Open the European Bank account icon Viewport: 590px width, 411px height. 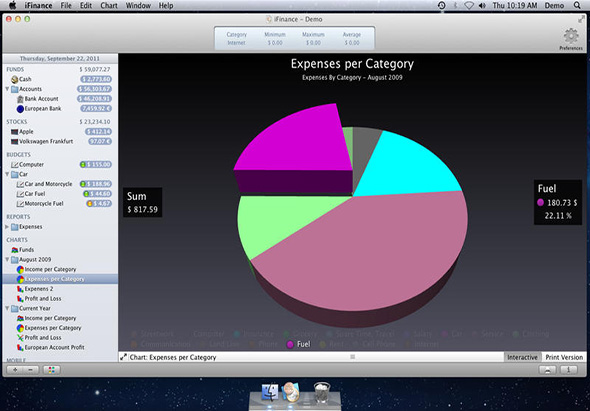pyautogui.click(x=20, y=109)
